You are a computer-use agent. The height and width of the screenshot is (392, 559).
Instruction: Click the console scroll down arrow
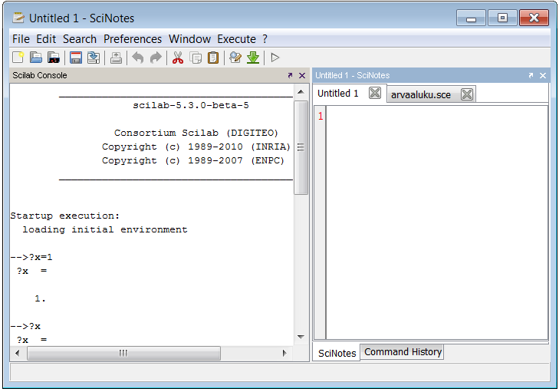pos(301,337)
